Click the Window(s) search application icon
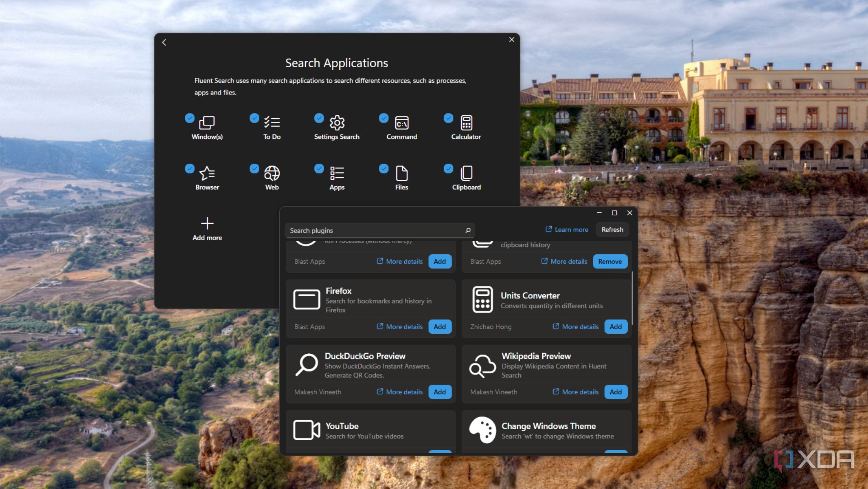This screenshot has width=868, height=489. 207,123
